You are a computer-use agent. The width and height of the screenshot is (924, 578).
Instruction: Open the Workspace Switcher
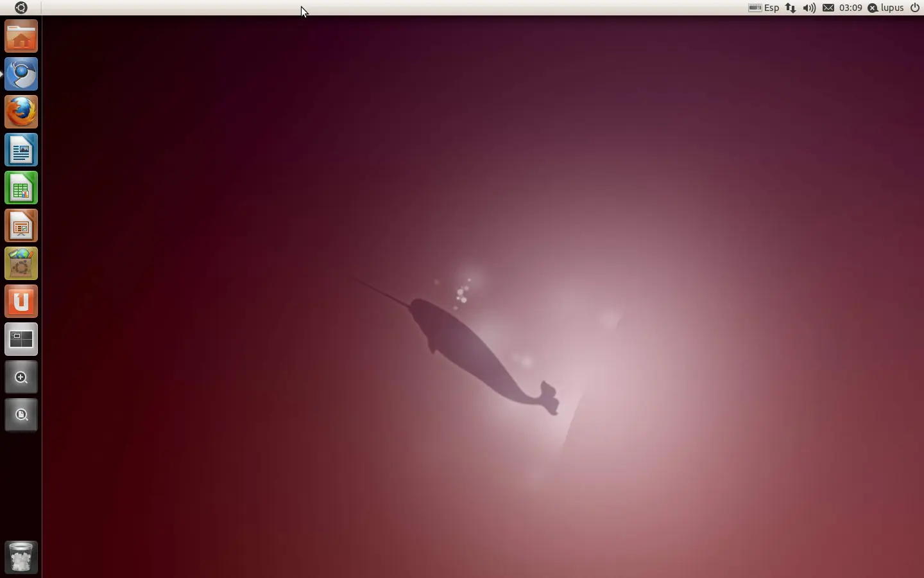(21, 339)
